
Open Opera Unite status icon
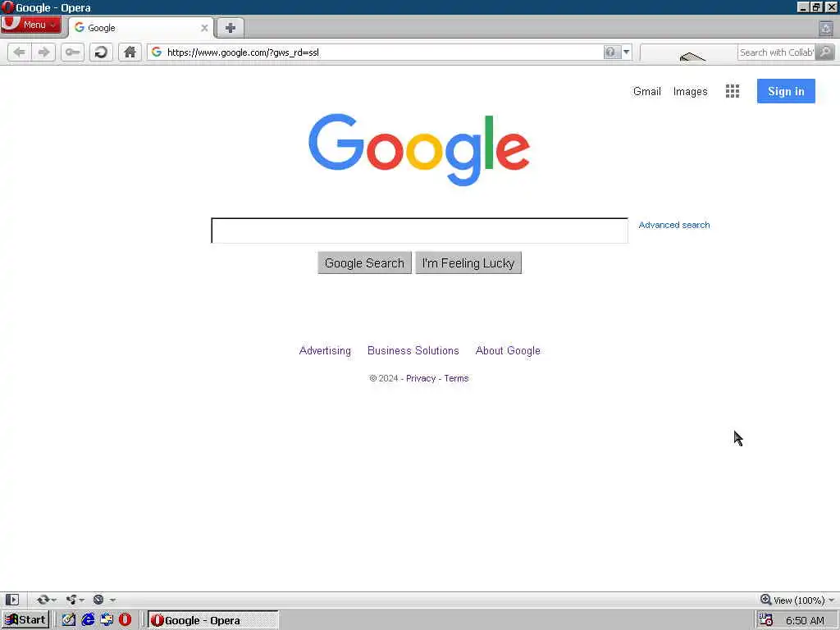(x=71, y=600)
